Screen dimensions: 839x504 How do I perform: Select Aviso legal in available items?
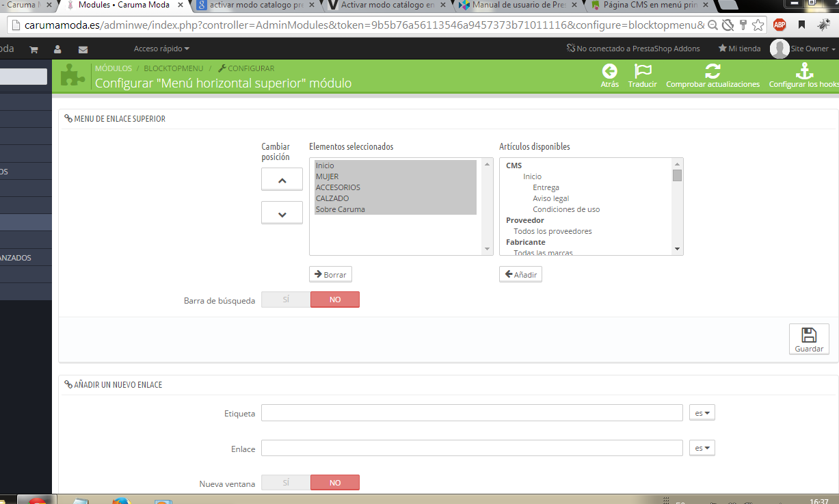click(550, 198)
